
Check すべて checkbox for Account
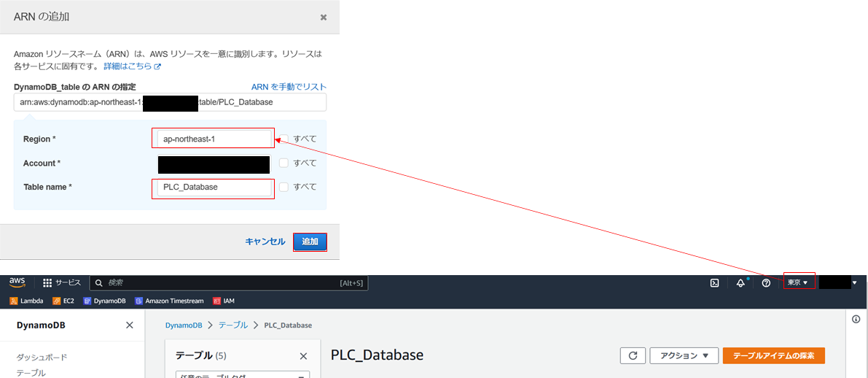coord(284,163)
